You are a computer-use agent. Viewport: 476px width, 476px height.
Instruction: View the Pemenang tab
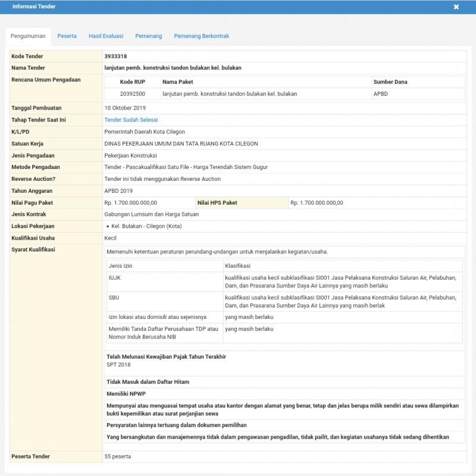148,36
